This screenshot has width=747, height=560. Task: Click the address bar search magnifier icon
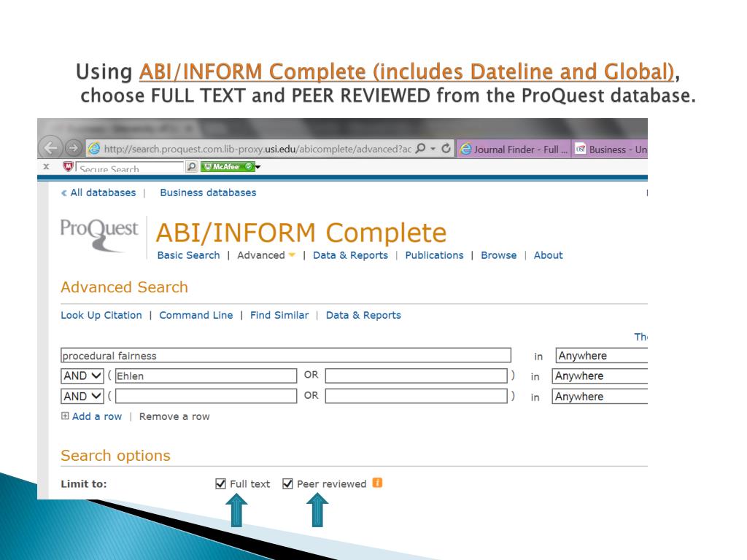pyautogui.click(x=420, y=149)
